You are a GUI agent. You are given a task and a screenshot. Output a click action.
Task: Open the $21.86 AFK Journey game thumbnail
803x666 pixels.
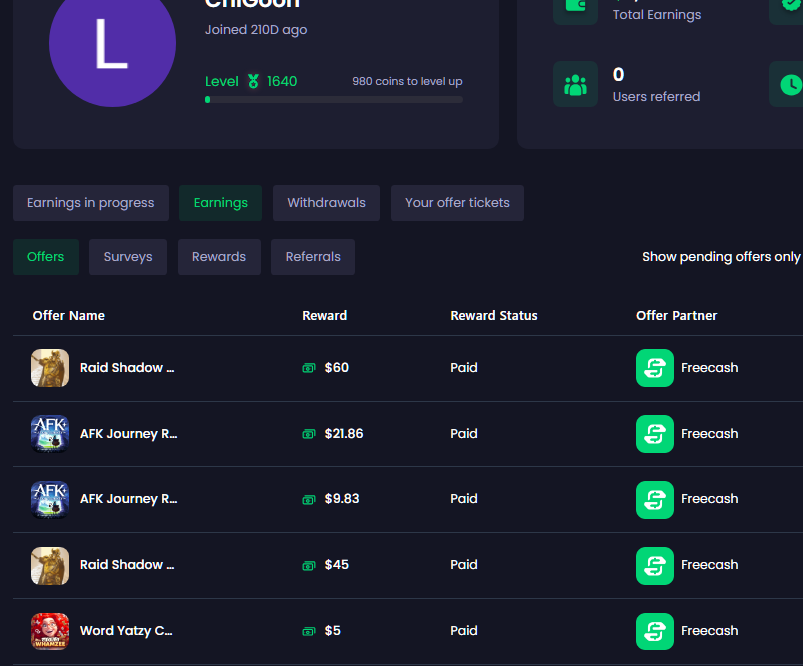50,434
